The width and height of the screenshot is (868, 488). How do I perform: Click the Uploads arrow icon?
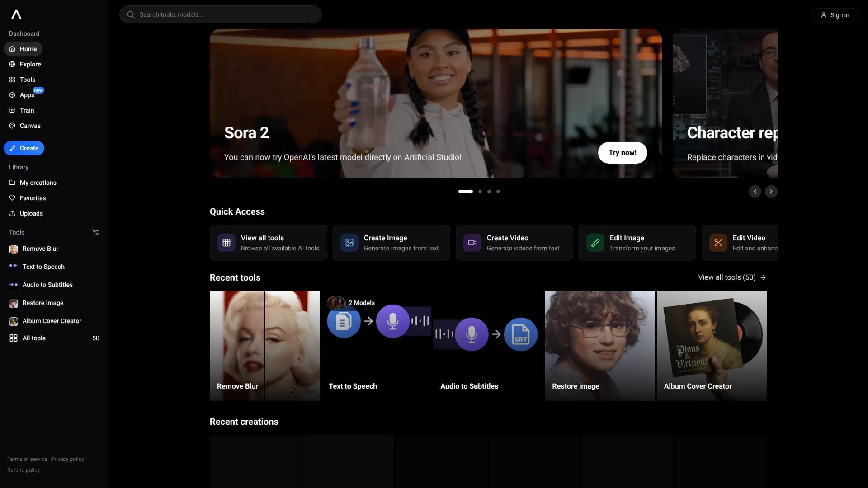click(12, 213)
